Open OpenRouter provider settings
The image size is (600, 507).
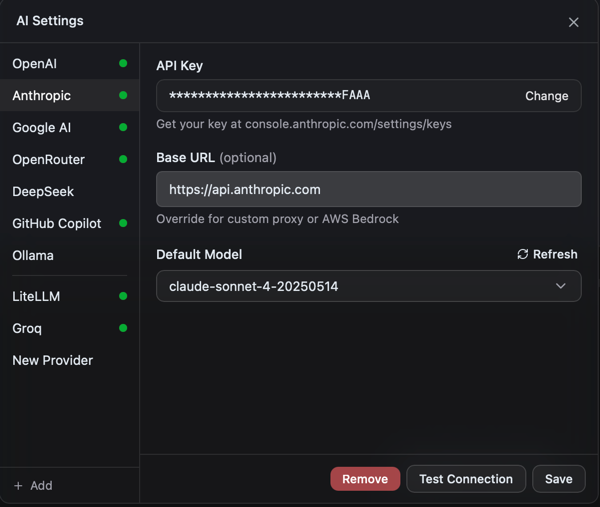[70, 159]
